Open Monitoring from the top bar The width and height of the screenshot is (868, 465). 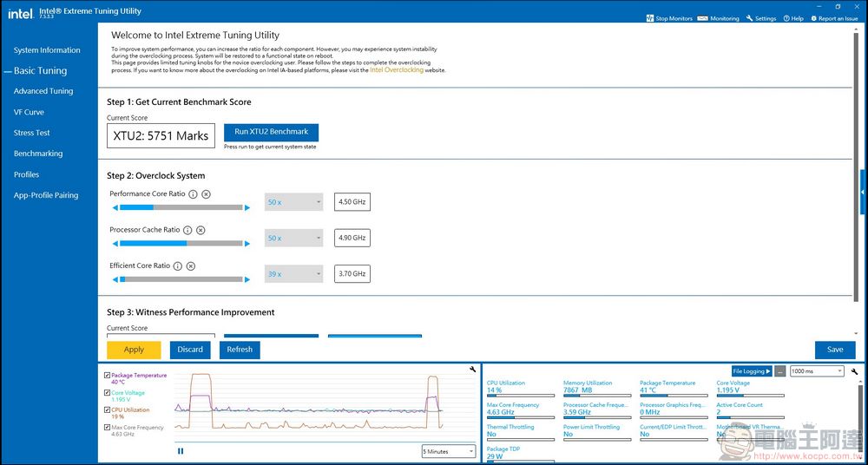point(719,18)
